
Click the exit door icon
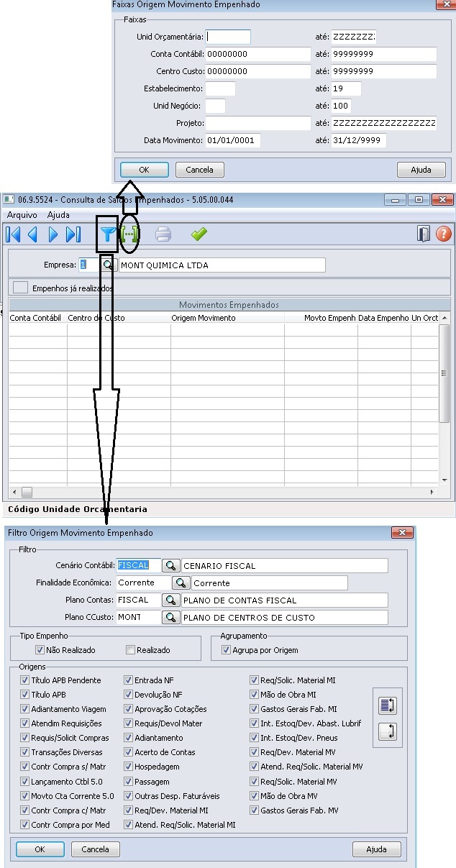424,234
